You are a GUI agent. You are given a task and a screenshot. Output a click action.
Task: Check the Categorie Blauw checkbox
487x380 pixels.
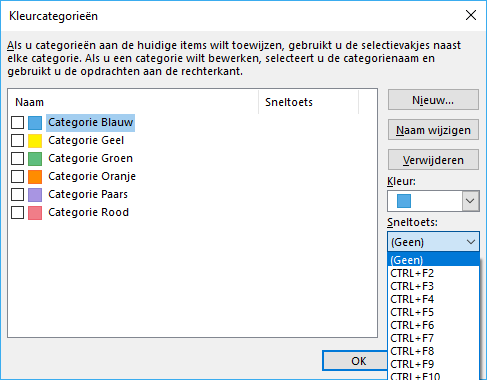point(17,123)
